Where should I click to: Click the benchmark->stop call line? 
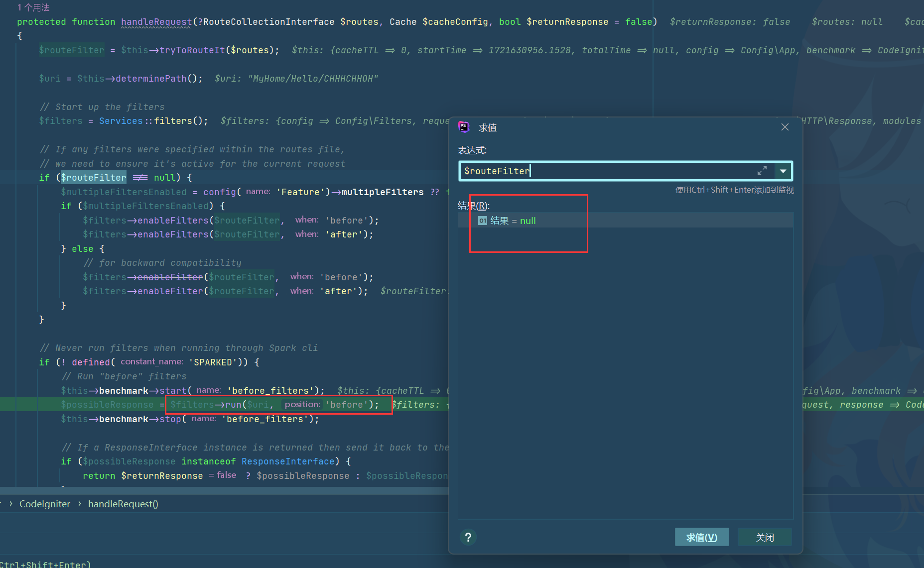click(190, 419)
